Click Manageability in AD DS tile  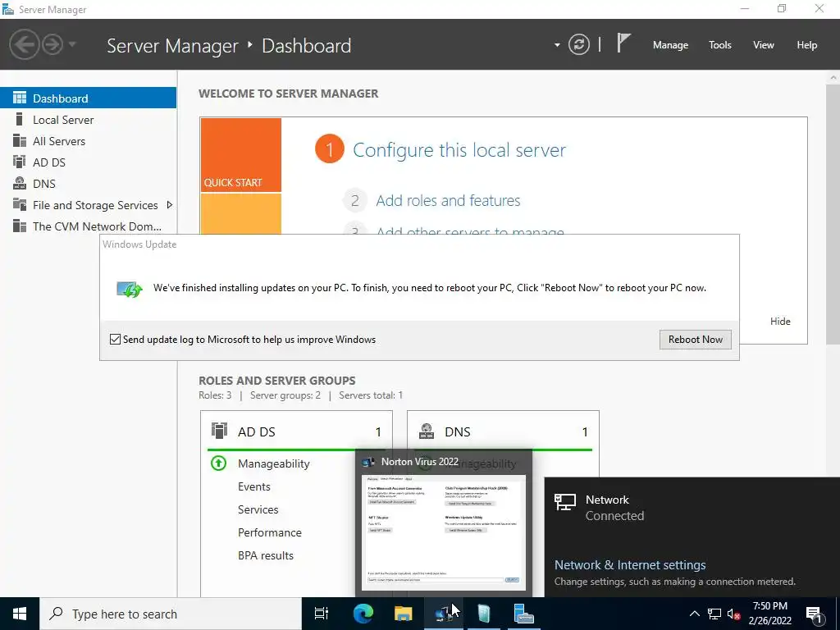(274, 463)
